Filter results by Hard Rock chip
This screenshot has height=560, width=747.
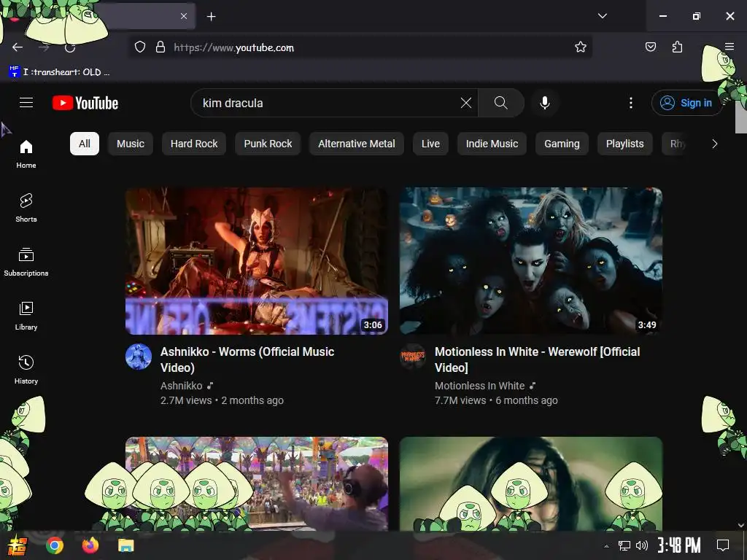[x=194, y=144]
